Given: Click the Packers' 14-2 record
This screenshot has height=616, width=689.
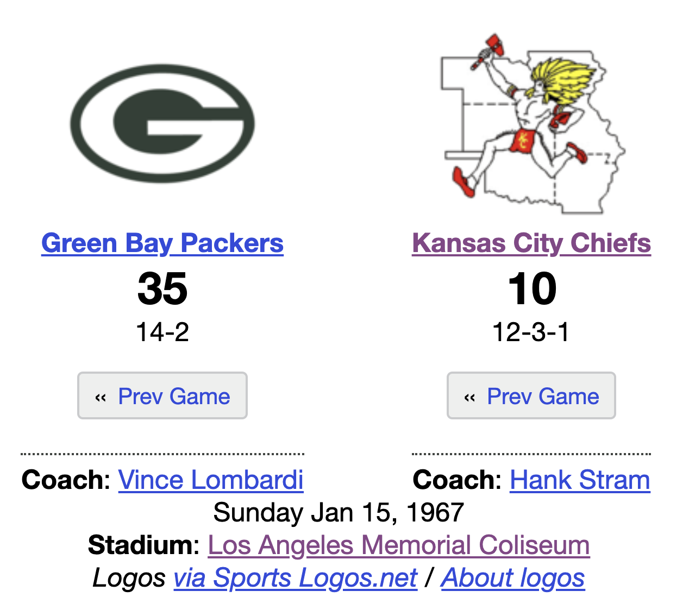Looking at the screenshot, I should pyautogui.click(x=162, y=332).
